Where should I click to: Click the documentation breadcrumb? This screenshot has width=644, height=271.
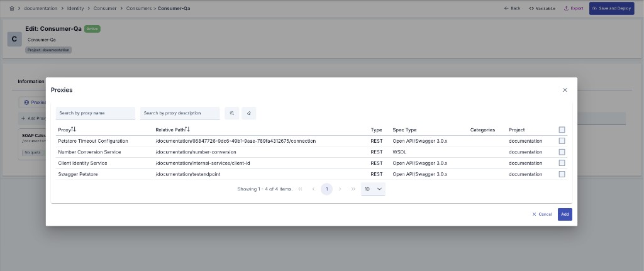tap(41, 8)
